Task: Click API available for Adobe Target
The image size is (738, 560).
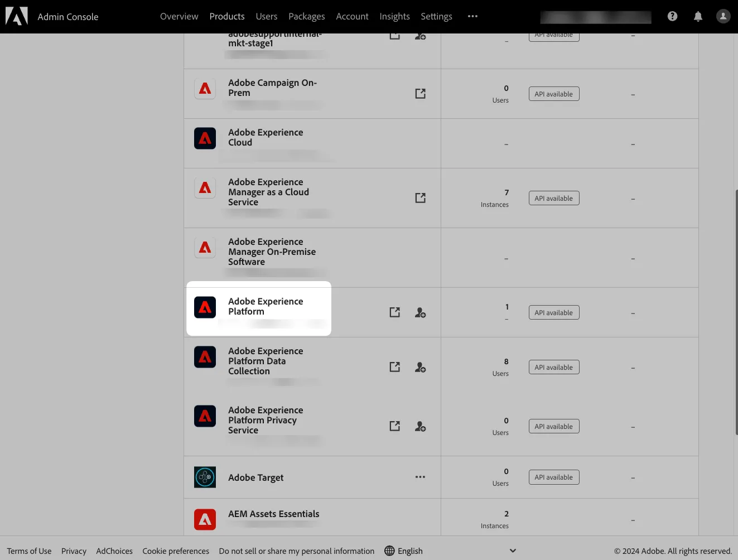Action: 554,477
